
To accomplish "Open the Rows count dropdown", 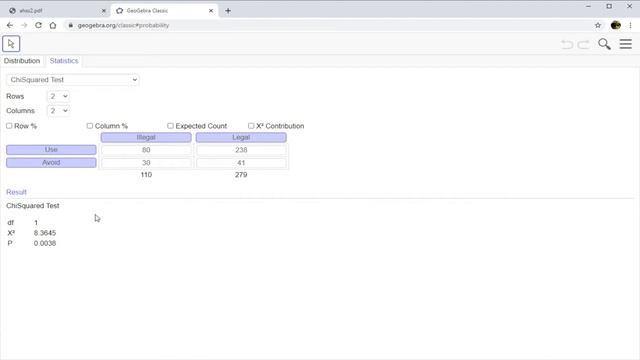I will (x=58, y=96).
